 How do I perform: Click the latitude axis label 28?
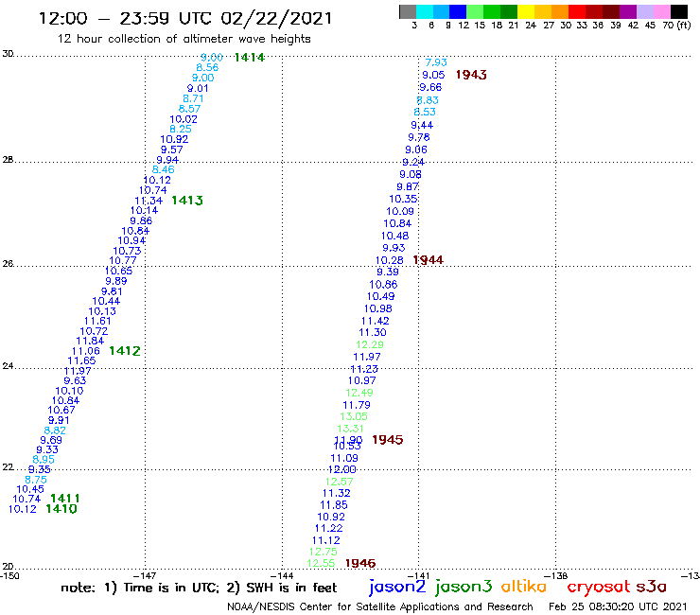click(x=8, y=160)
